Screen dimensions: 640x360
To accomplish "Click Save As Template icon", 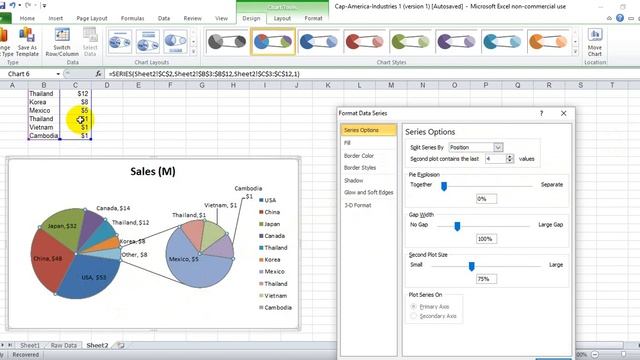I will click(x=27, y=42).
